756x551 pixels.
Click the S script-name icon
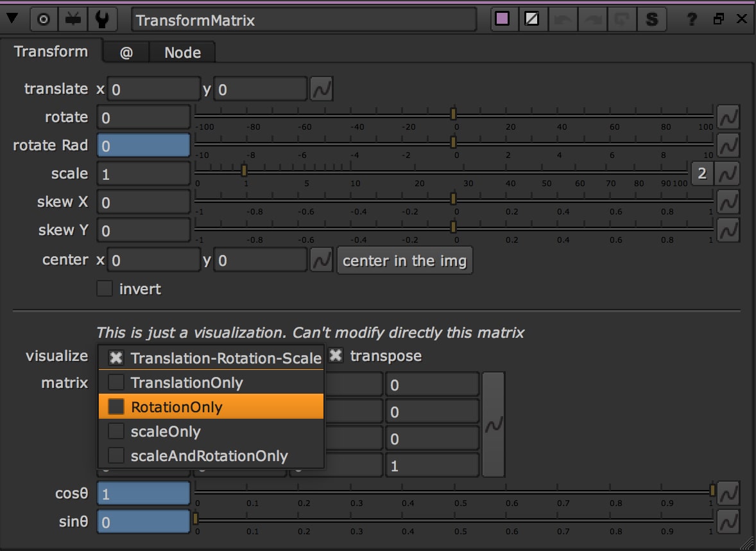[x=652, y=19]
